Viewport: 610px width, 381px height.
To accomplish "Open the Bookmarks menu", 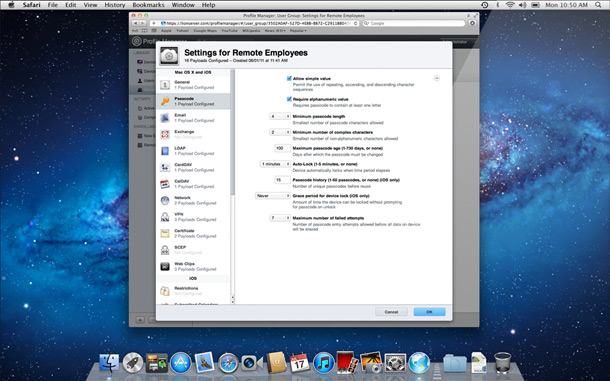I will (x=148, y=5).
